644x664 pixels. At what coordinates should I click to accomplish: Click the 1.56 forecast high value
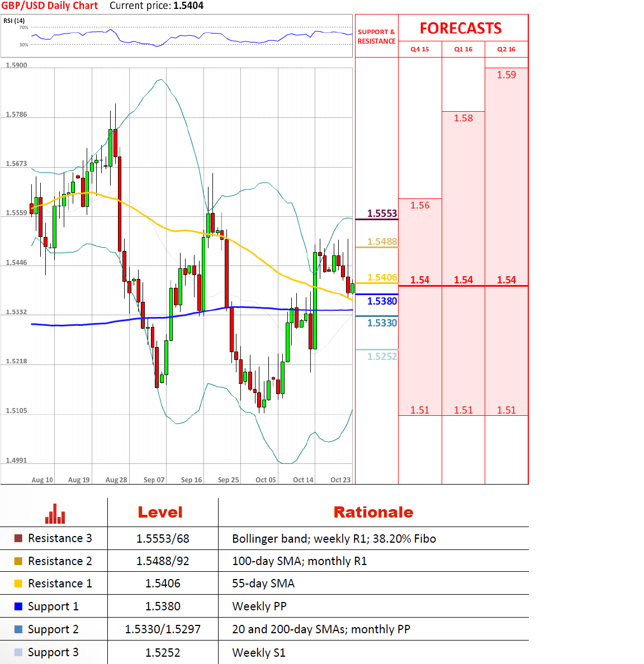click(419, 205)
